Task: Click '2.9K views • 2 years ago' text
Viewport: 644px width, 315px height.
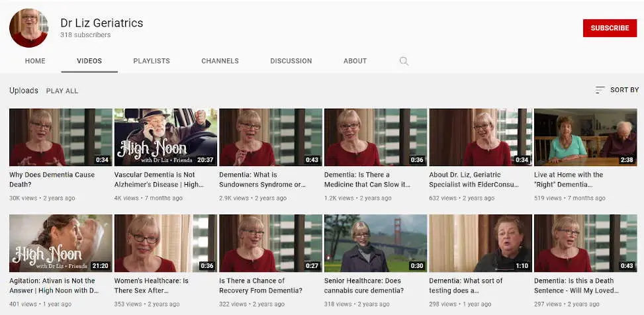Action: coord(253,198)
